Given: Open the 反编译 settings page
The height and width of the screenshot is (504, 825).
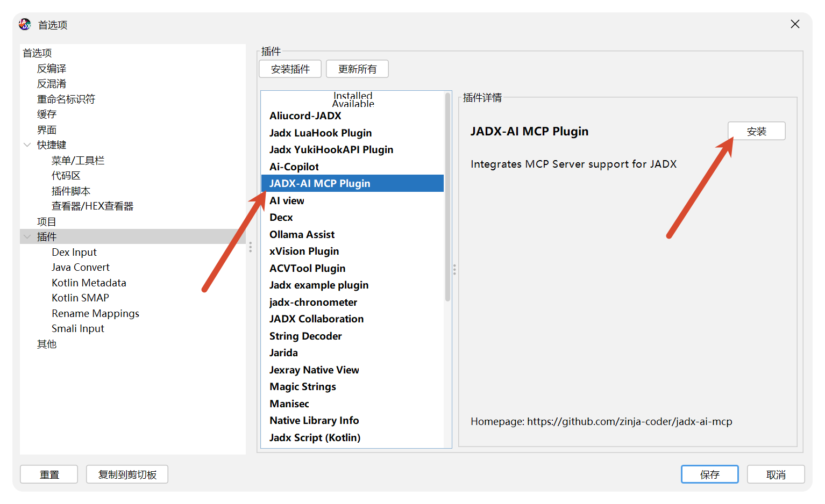Looking at the screenshot, I should point(52,69).
